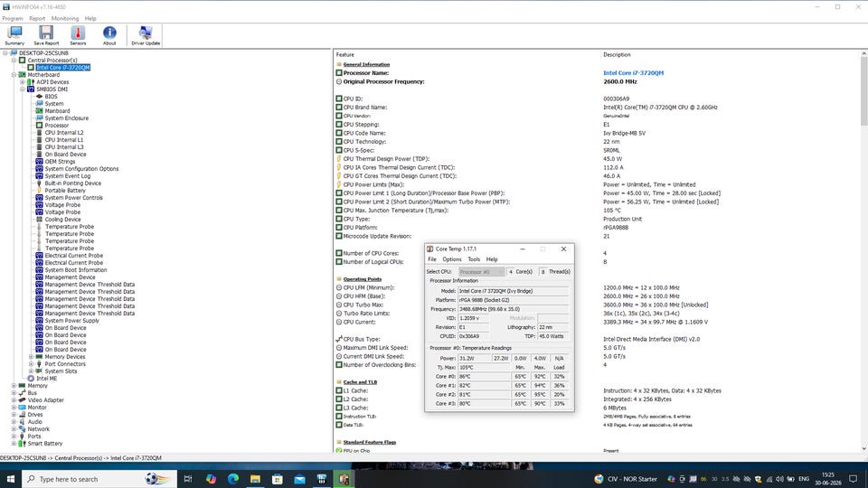
Task: Select Management Device tree item
Action: (x=70, y=277)
